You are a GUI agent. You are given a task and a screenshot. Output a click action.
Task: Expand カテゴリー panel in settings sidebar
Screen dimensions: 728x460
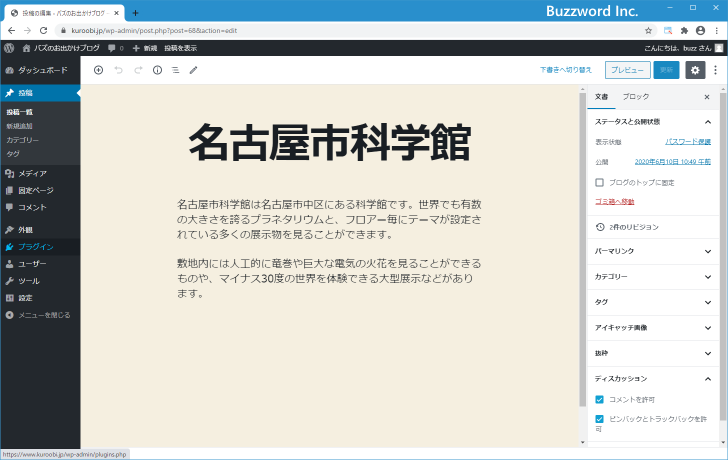click(653, 277)
